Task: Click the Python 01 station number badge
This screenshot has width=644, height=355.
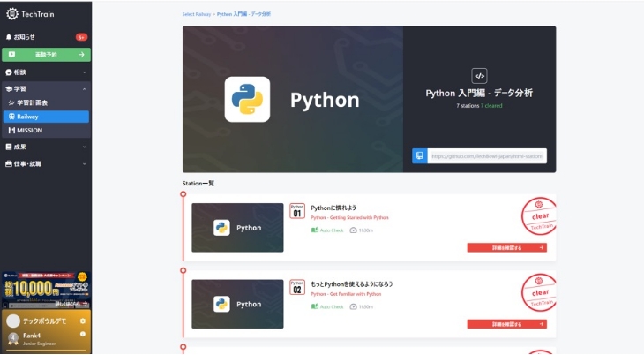Action: tap(297, 210)
